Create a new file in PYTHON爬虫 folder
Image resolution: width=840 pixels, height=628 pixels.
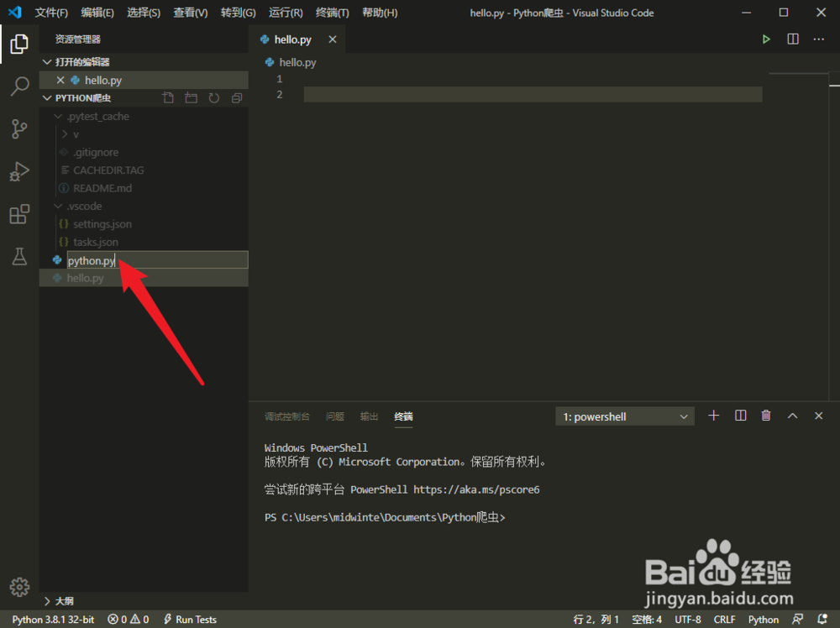(x=168, y=98)
